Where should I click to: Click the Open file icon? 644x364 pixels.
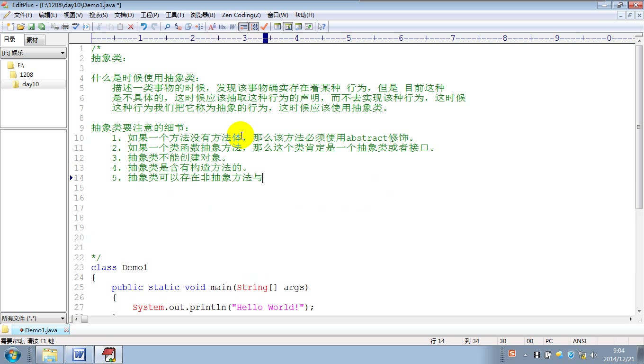21,27
